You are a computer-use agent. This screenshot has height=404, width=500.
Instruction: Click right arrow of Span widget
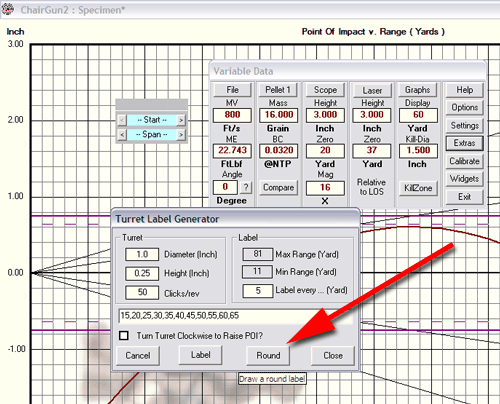[181, 134]
